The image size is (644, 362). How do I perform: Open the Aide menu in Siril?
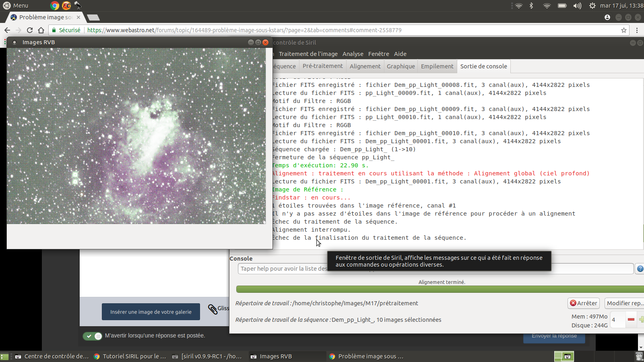click(x=400, y=54)
